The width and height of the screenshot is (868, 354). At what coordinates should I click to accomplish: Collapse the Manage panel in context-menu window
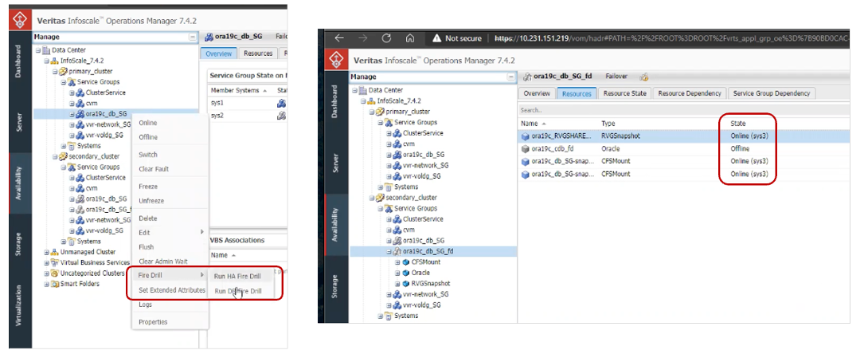(192, 37)
